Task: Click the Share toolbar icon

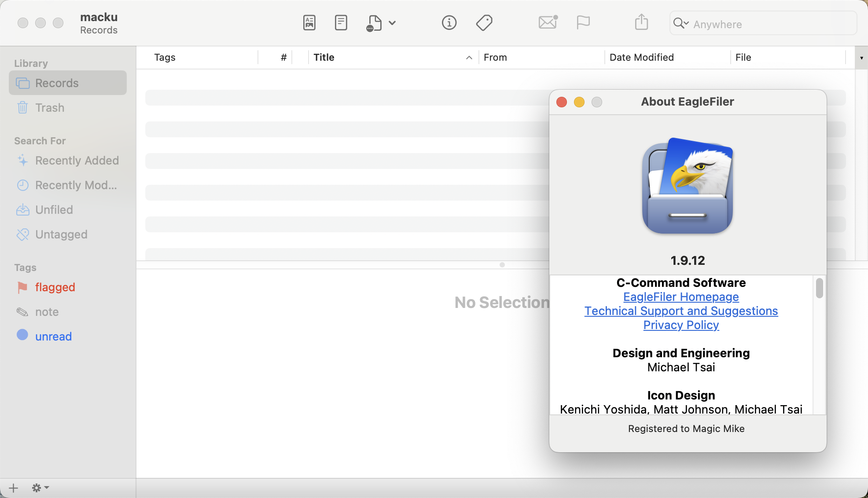Action: coord(641,22)
